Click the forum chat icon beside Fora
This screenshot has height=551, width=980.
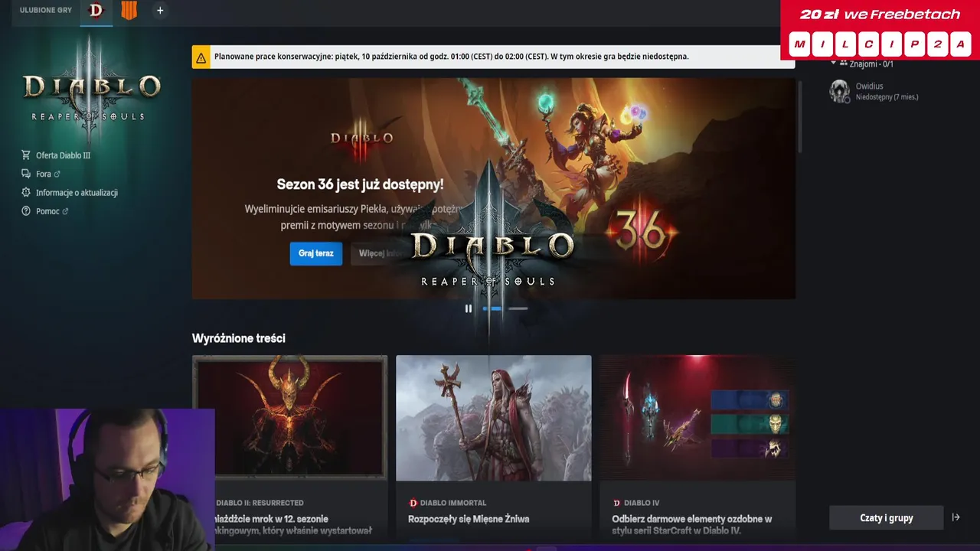click(26, 174)
